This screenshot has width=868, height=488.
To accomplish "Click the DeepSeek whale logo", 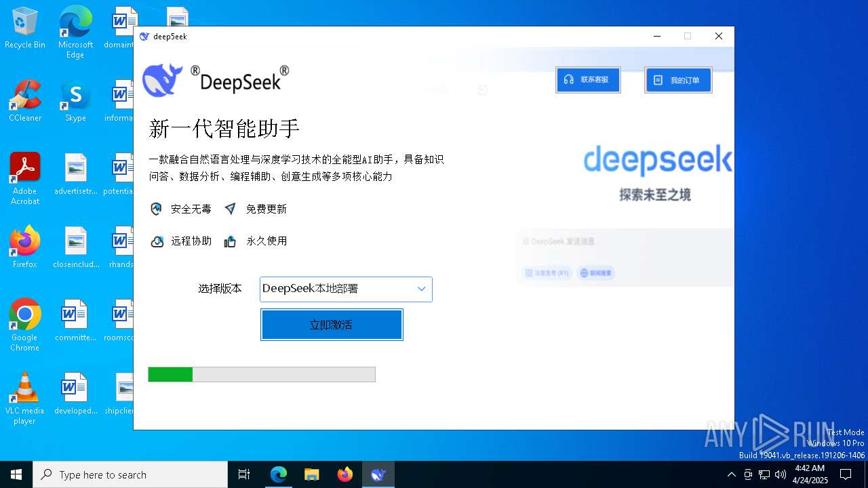I will pos(162,79).
